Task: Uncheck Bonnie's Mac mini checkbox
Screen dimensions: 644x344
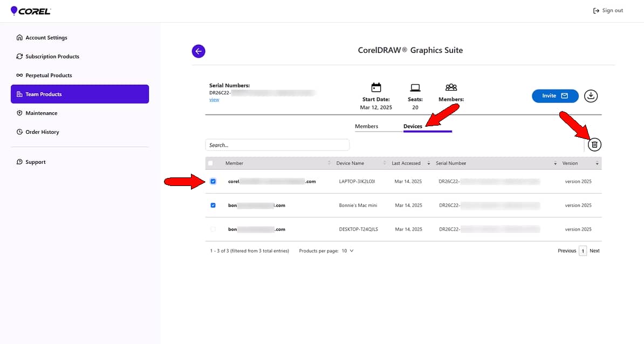Action: click(x=213, y=205)
